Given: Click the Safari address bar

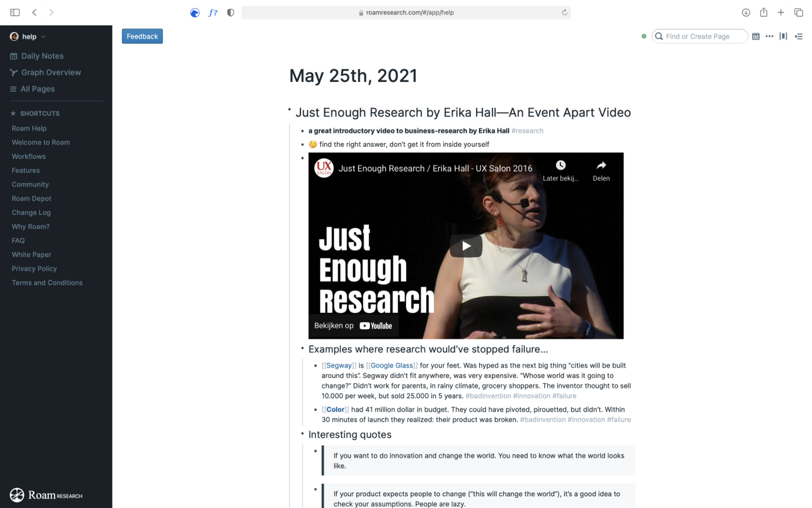Looking at the screenshot, I should [406, 12].
